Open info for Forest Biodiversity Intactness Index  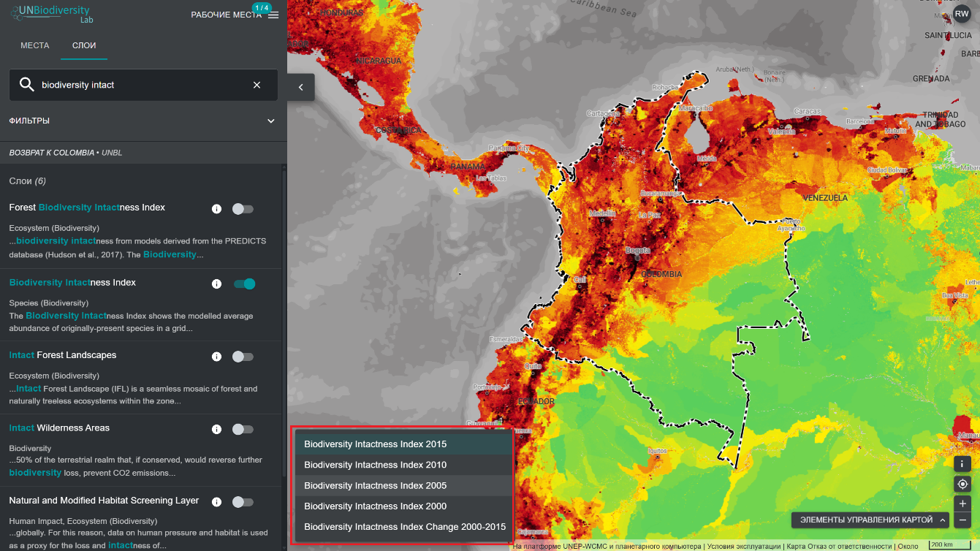216,209
